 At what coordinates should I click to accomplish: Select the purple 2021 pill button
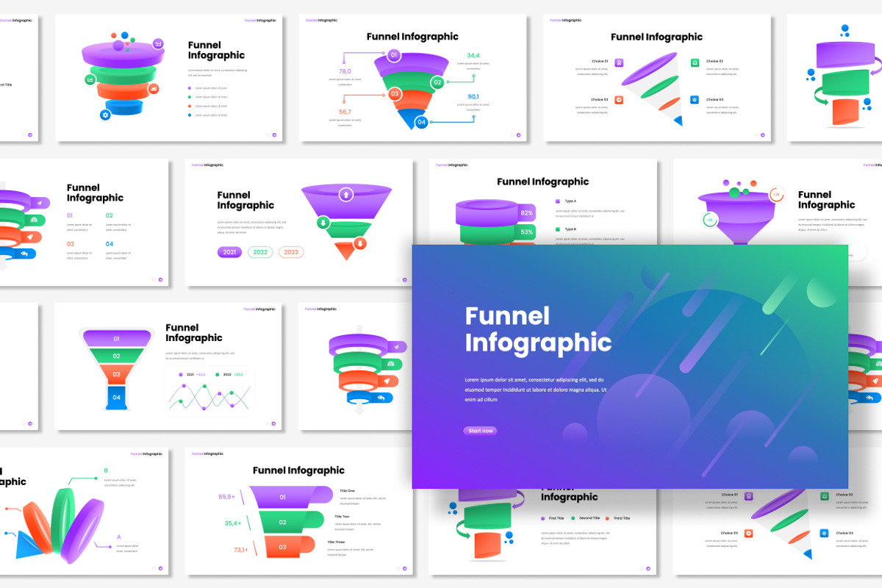229,252
